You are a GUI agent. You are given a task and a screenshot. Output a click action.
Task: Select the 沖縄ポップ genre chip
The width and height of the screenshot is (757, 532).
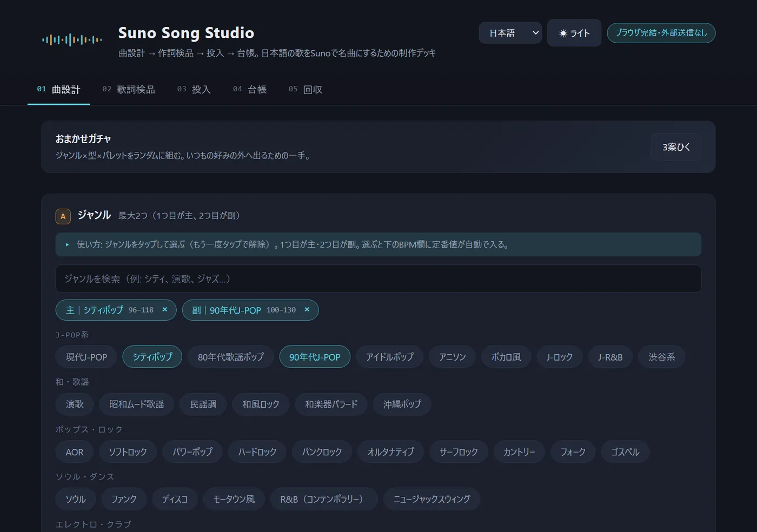[402, 404]
